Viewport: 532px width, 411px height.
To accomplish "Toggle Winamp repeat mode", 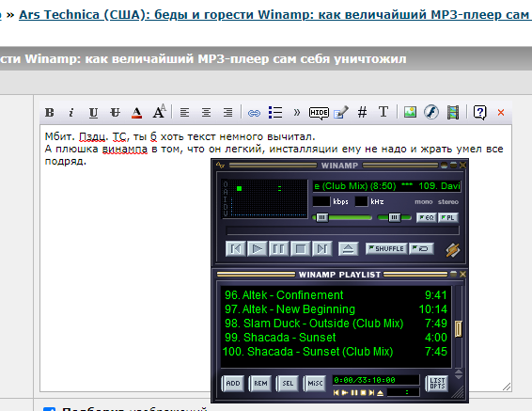I will click(x=421, y=249).
